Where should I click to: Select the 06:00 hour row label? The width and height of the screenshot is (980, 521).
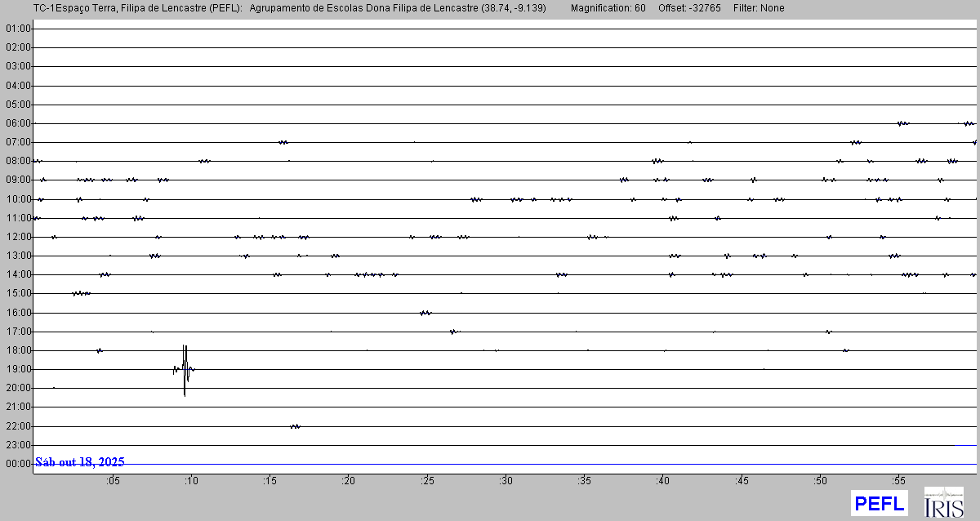tap(17, 123)
